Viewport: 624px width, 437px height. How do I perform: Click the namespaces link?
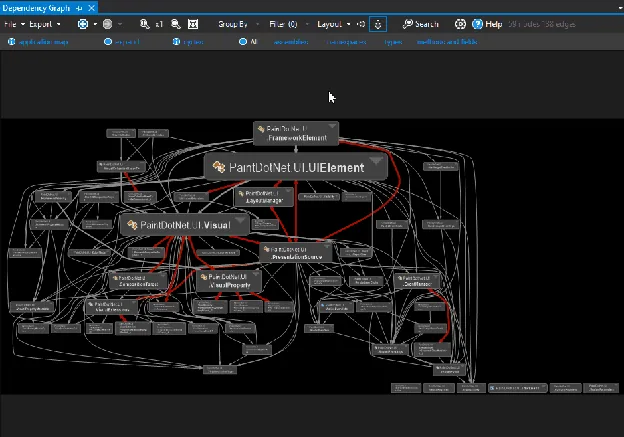tap(346, 42)
